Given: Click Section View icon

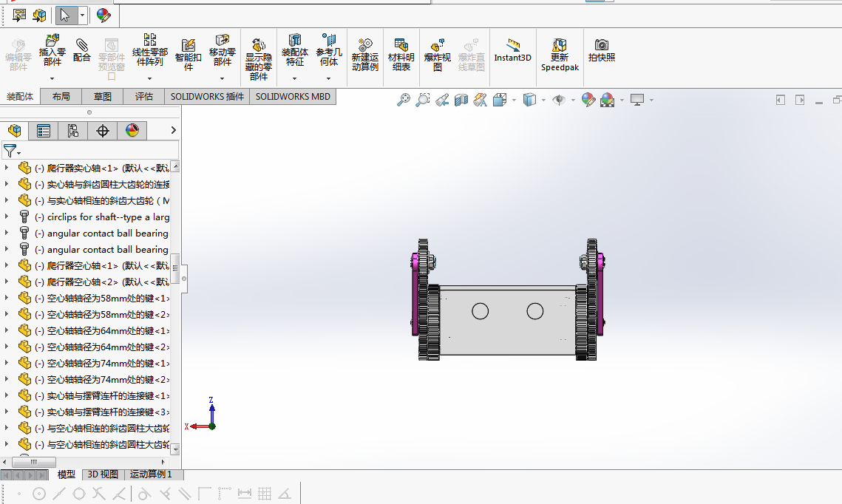Looking at the screenshot, I should (461, 100).
